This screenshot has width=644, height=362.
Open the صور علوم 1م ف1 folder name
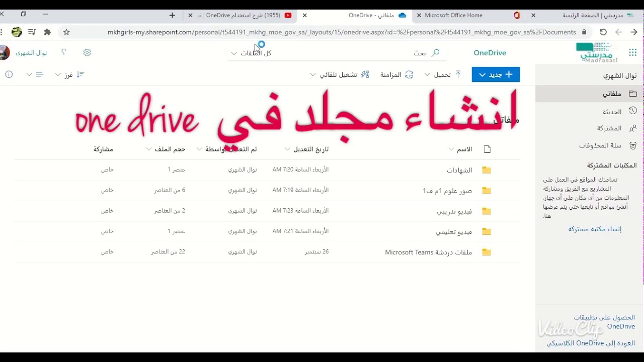coord(447,191)
